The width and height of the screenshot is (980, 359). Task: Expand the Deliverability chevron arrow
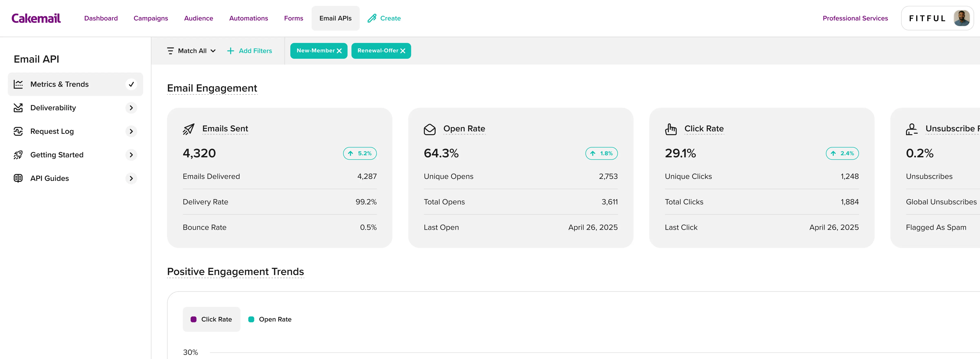(131, 108)
